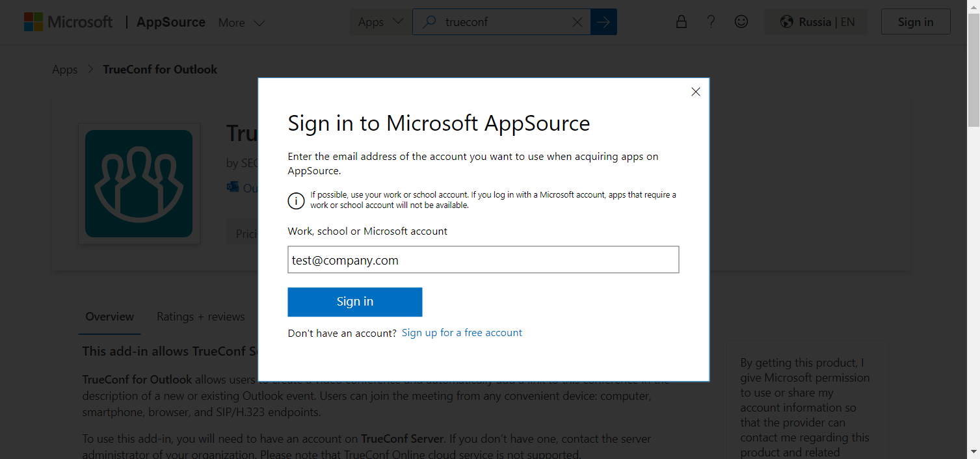980x459 pixels.
Task: Click the magnifier icon in the search box
Action: click(x=429, y=22)
